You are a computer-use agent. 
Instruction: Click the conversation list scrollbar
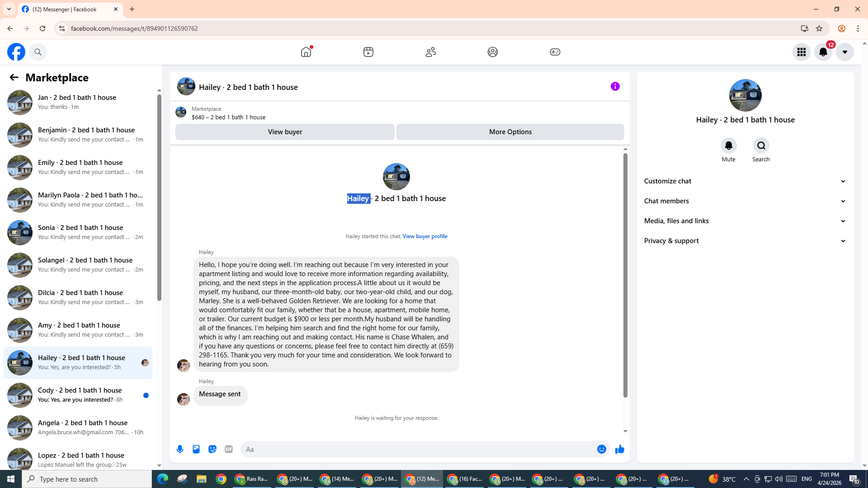pyautogui.click(x=159, y=197)
